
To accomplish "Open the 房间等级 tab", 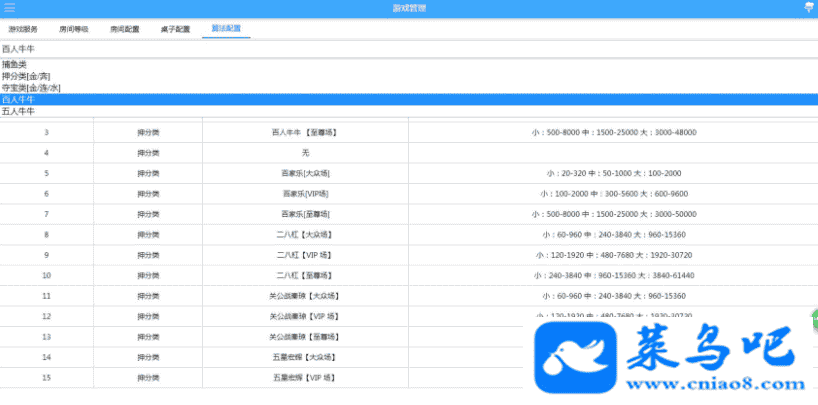I will (74, 29).
